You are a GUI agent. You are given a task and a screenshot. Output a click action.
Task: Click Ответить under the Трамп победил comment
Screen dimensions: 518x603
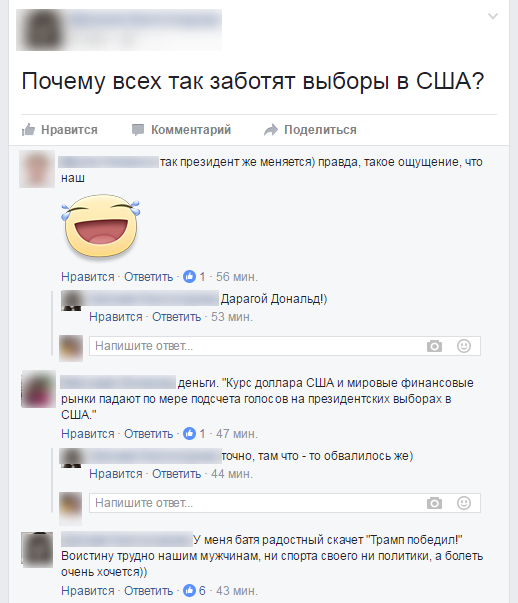click(x=148, y=590)
